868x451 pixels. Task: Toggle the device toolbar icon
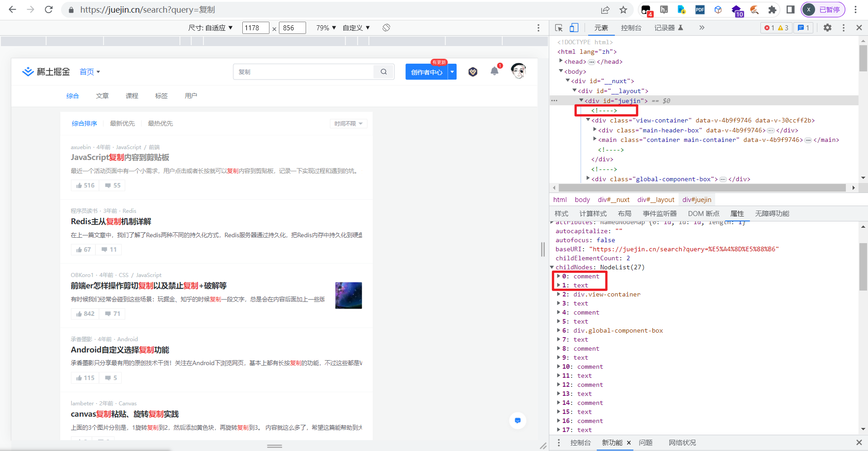click(x=574, y=28)
